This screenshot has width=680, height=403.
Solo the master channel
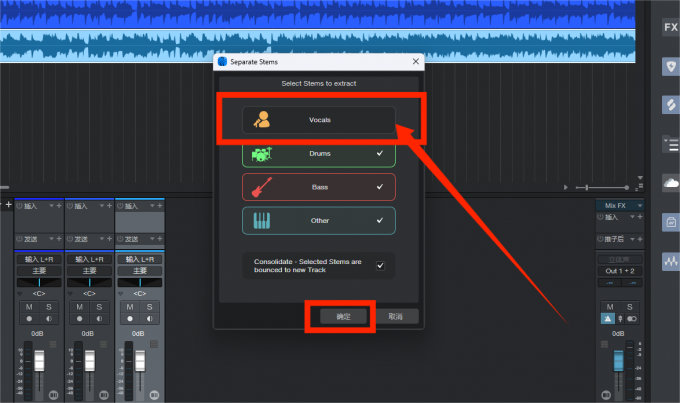point(630,307)
